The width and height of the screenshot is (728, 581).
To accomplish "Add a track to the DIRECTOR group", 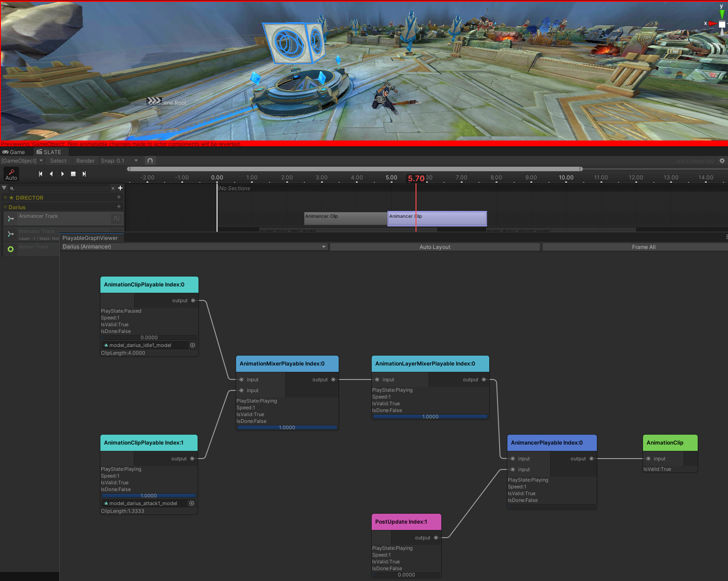I will 119,197.
